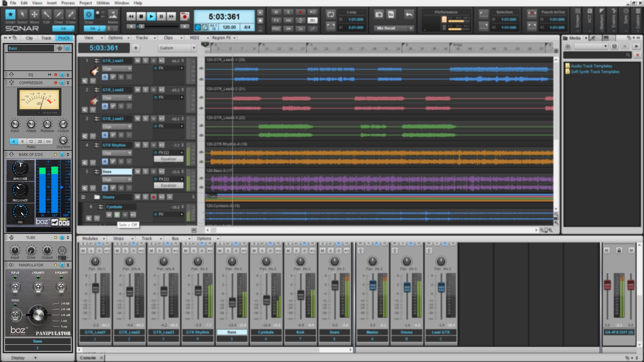Solo the Bass track
Screen dimensions: 644x362
pyautogui.click(x=145, y=171)
